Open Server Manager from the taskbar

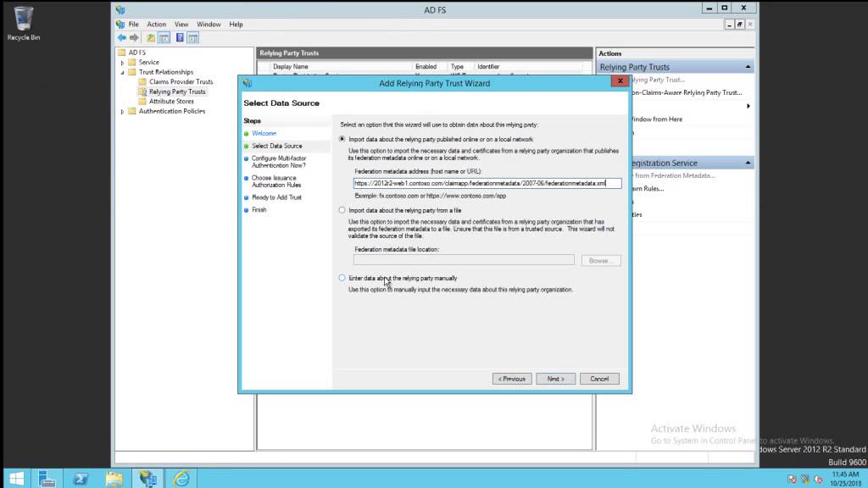[47, 478]
